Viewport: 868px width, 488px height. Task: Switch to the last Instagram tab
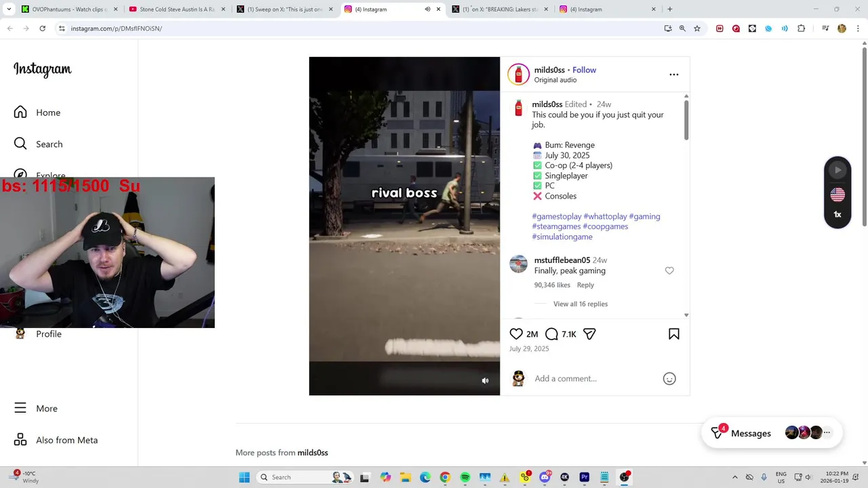point(608,9)
